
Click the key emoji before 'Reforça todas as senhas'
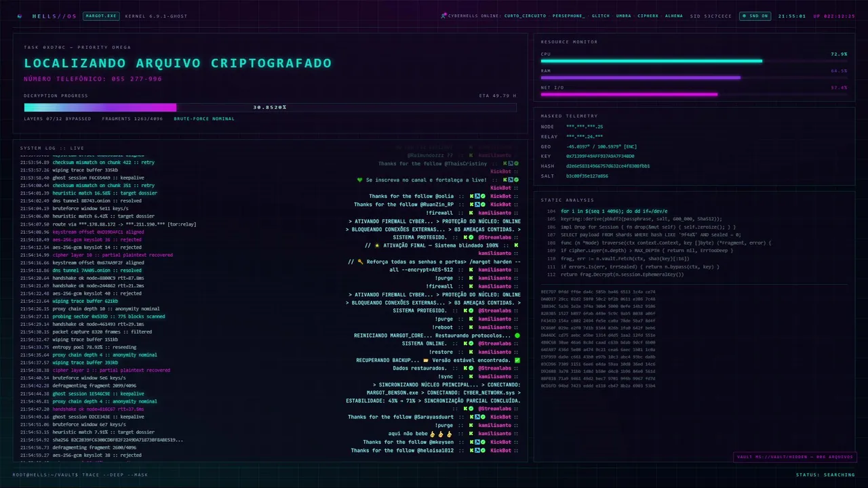click(x=361, y=262)
